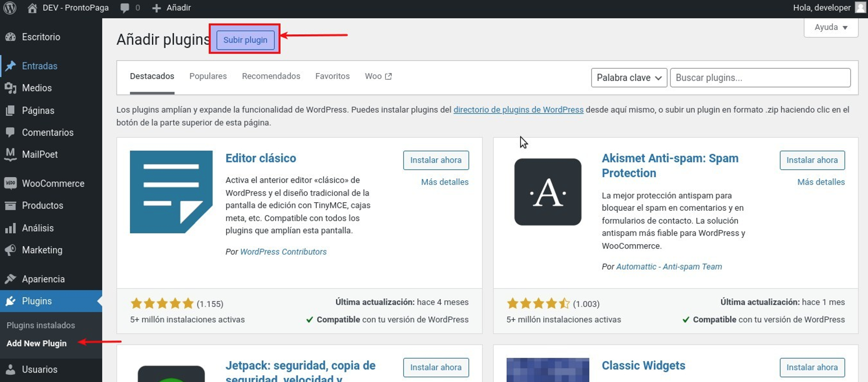Open Análisis bar chart icon
This screenshot has width=868, height=382.
(10, 228)
